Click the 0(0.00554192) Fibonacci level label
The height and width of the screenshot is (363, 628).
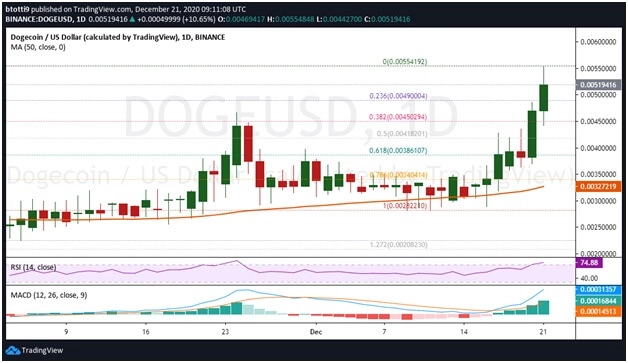click(x=405, y=62)
